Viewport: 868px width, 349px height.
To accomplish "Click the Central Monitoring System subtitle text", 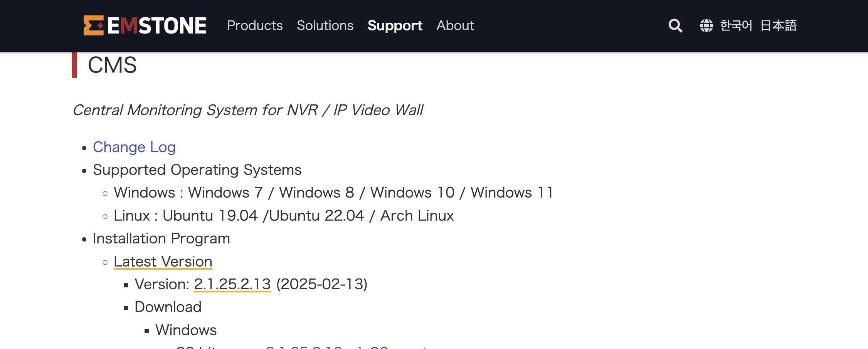I will coord(248,110).
